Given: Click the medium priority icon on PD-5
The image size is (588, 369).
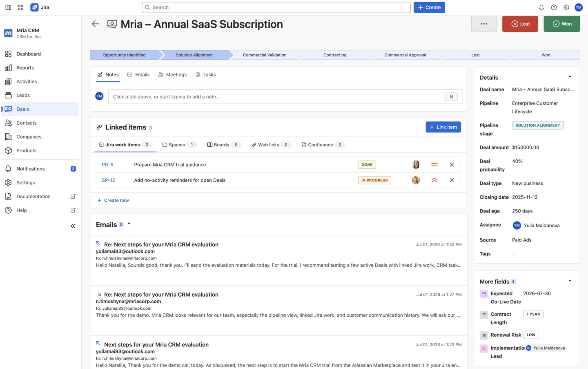Looking at the screenshot, I should [x=434, y=165].
